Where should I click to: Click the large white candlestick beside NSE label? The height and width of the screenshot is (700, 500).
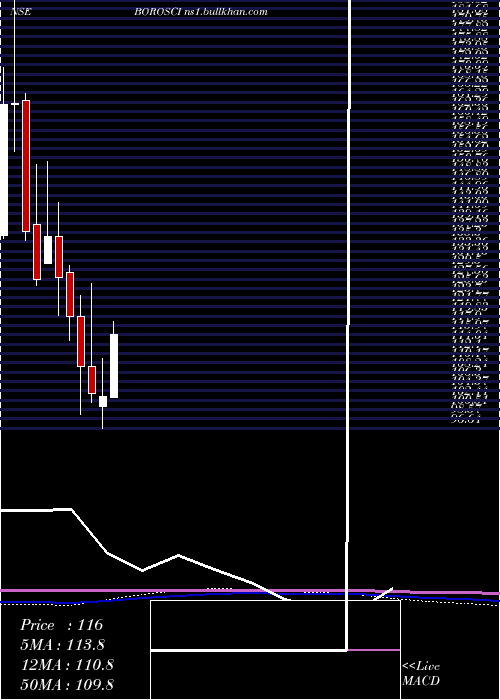4,170
